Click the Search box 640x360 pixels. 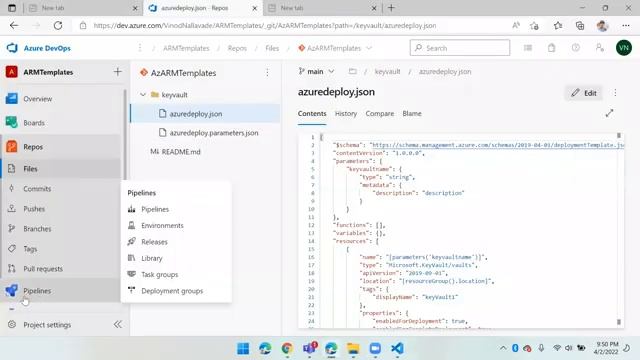coord(460,48)
